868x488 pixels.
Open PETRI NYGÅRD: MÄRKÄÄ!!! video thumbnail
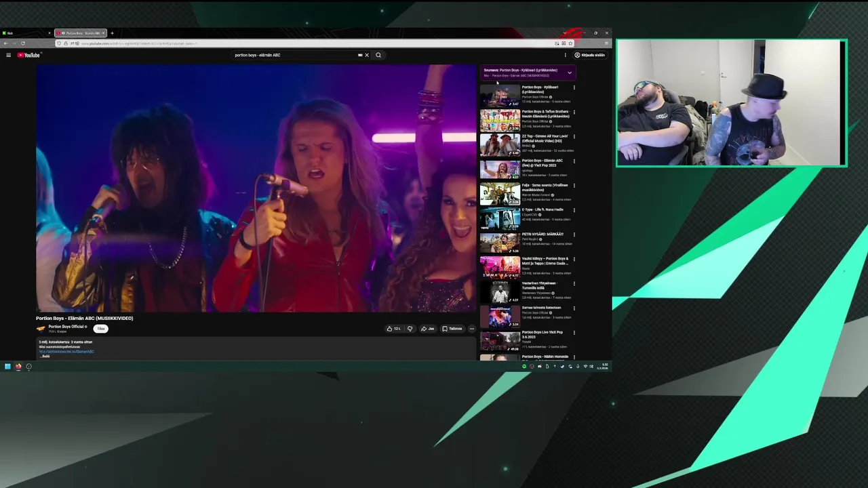[500, 243]
